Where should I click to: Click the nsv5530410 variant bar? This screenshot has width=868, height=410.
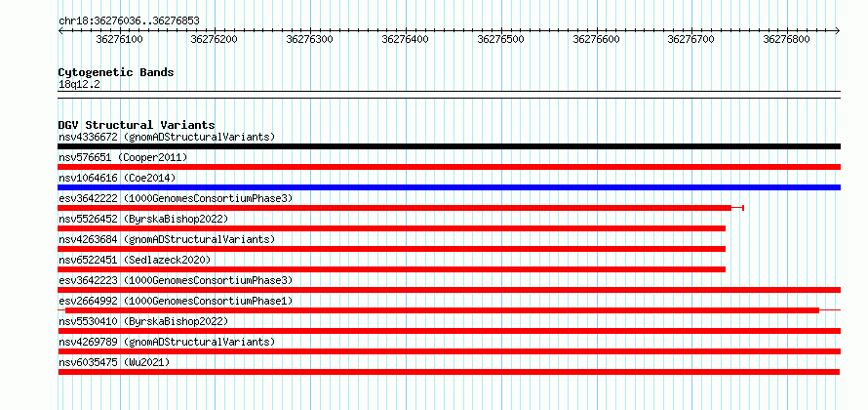pyautogui.click(x=449, y=331)
